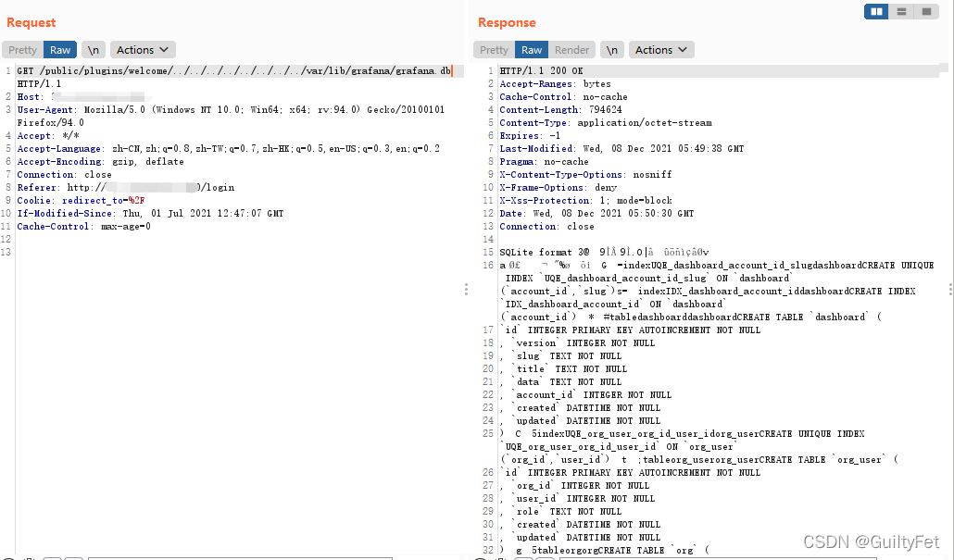
Task: Click the HTTP/1.1 200 OK status line
Action: (542, 71)
